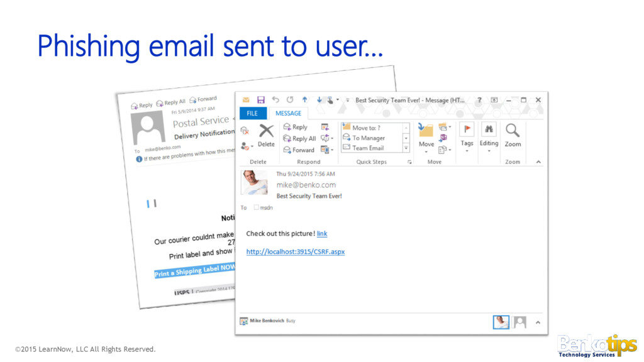
Task: Open the Actions dropdown in Move group
Action: pos(445,150)
